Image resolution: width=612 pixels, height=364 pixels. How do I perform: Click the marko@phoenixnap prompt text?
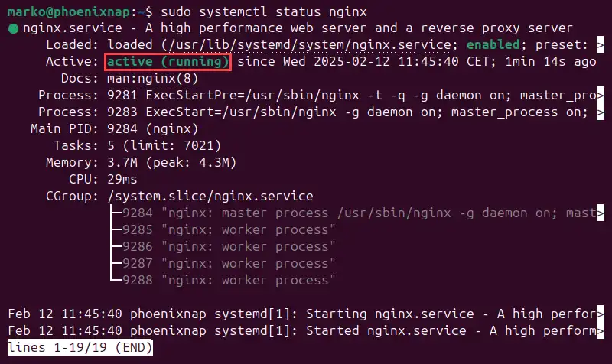[69, 11]
